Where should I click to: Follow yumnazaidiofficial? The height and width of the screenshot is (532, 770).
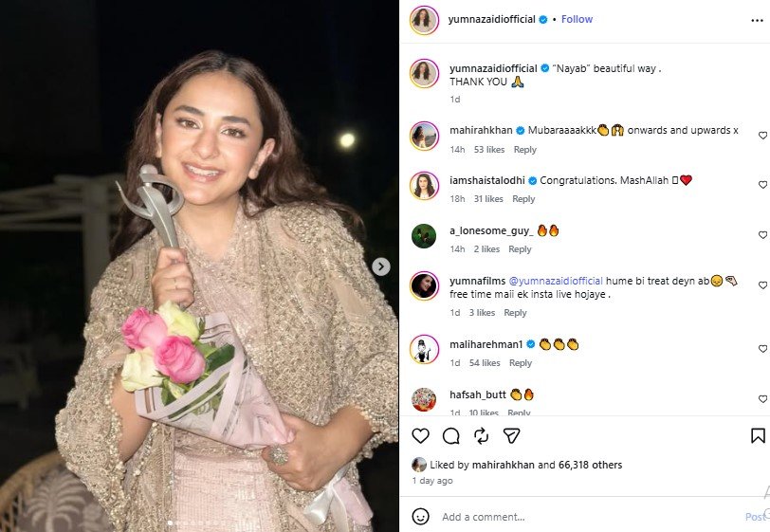[x=577, y=19]
